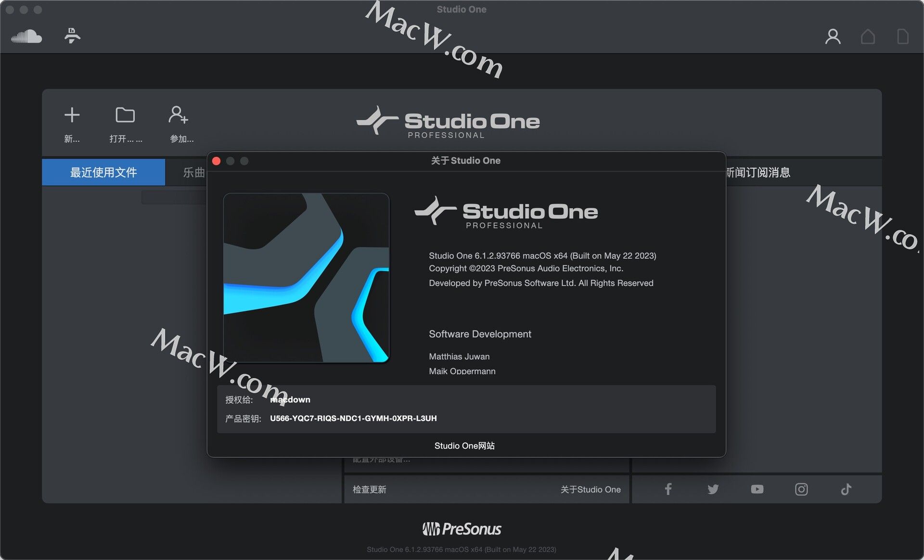The width and height of the screenshot is (924, 560).
Task: Click the Studio One网站 link
Action: pos(464,446)
